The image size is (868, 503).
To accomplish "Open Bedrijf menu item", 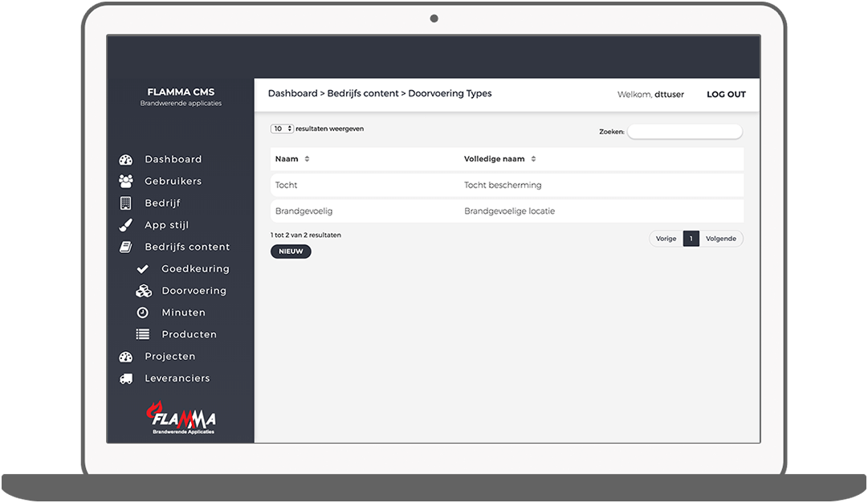I will pos(163,203).
